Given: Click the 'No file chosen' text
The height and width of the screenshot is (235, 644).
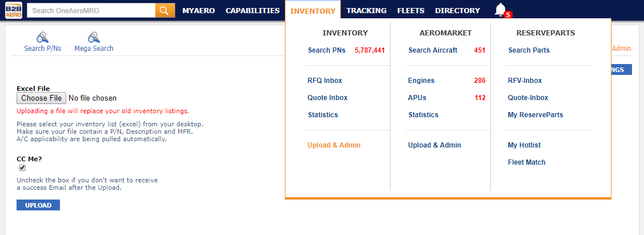Looking at the screenshot, I should (x=92, y=98).
